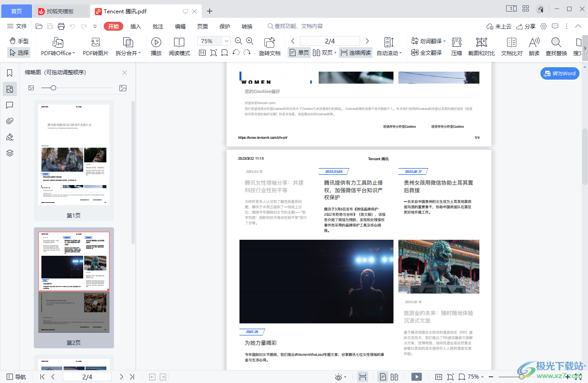Switch to the 开始 ribbon tab

114,26
